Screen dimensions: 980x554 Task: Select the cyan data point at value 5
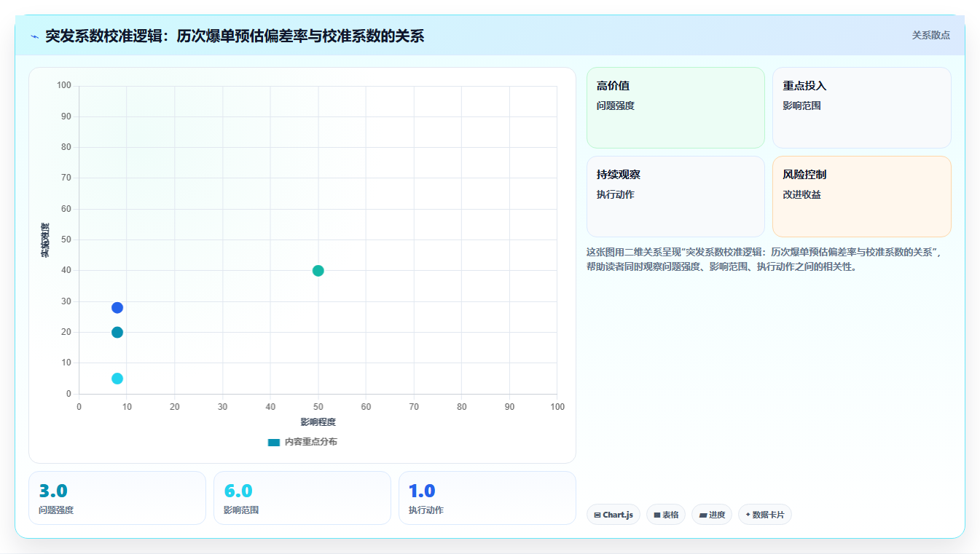[117, 379]
